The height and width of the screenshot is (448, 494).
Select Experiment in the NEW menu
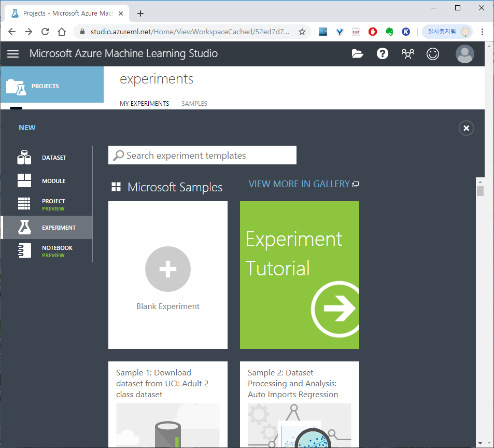click(x=47, y=228)
